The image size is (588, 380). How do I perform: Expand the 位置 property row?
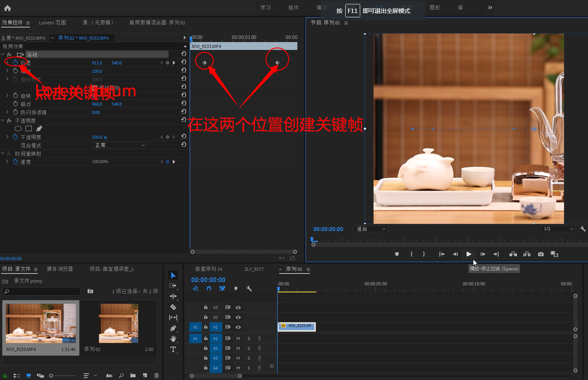coord(7,62)
